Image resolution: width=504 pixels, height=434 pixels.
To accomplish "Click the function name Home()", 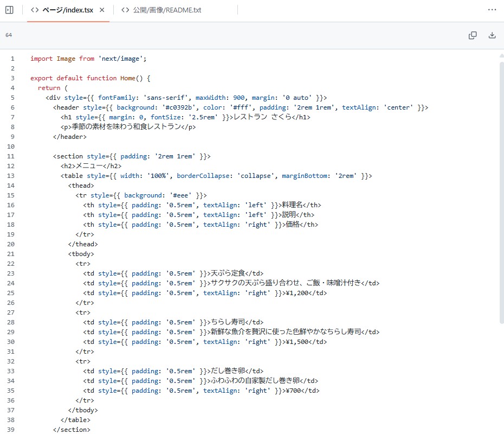I will tap(131, 78).
